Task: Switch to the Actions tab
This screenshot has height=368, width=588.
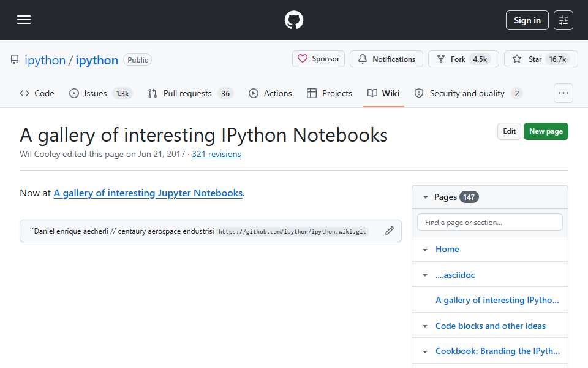Action: point(270,93)
